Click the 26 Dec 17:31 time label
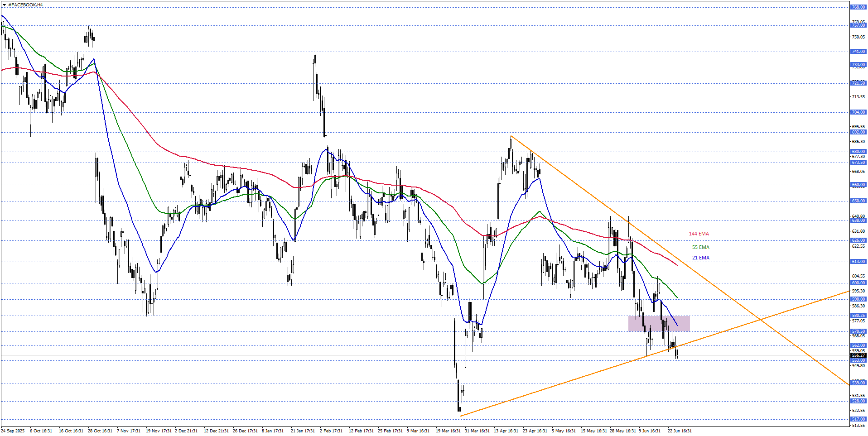868x436 pixels. (x=245, y=431)
